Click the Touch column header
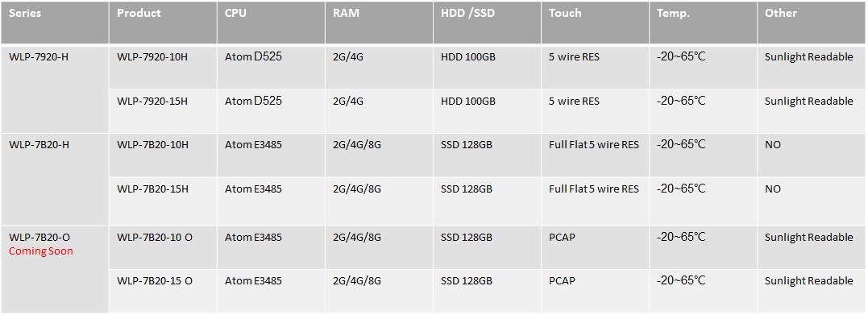 tap(595, 23)
